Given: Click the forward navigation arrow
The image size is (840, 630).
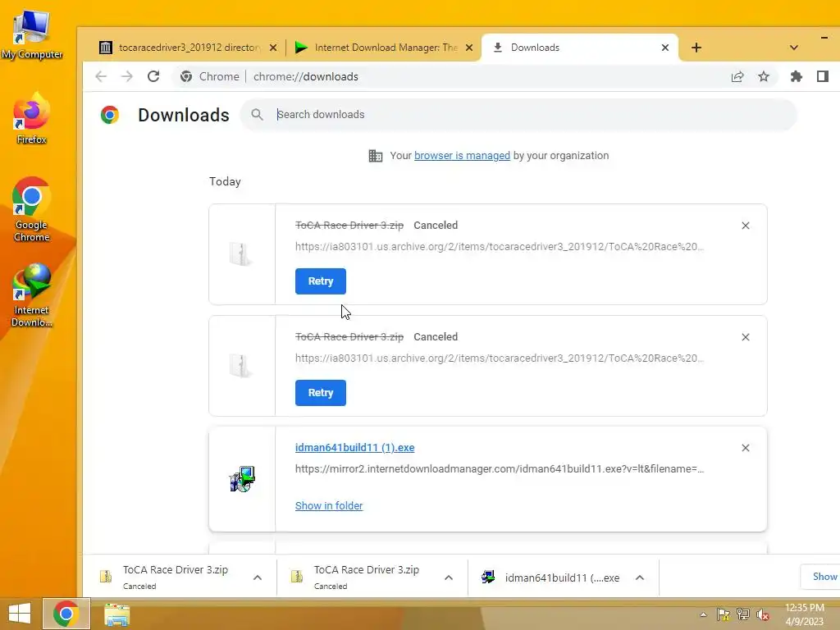Looking at the screenshot, I should 127,76.
